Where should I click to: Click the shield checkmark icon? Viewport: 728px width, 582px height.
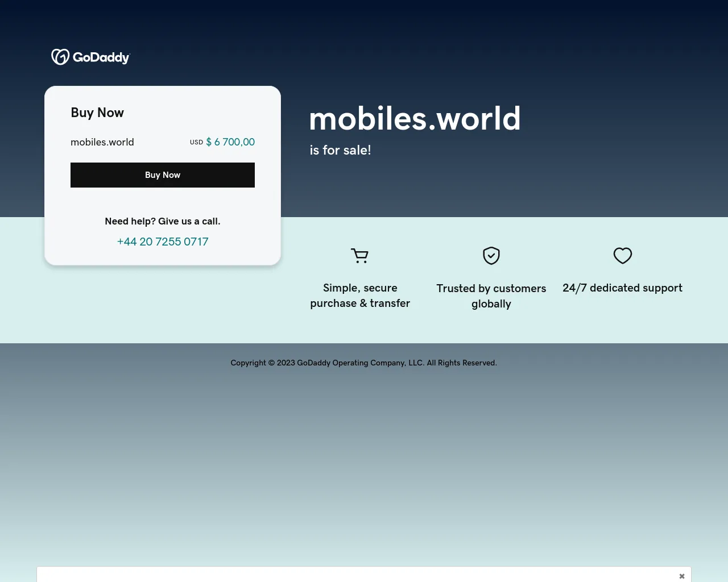491,256
